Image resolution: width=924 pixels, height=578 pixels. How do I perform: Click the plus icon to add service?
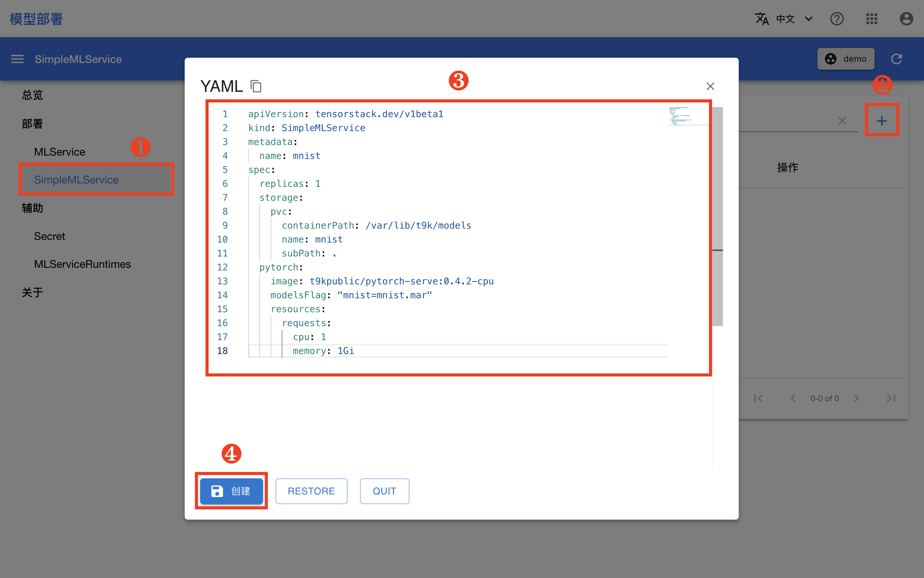pos(882,121)
